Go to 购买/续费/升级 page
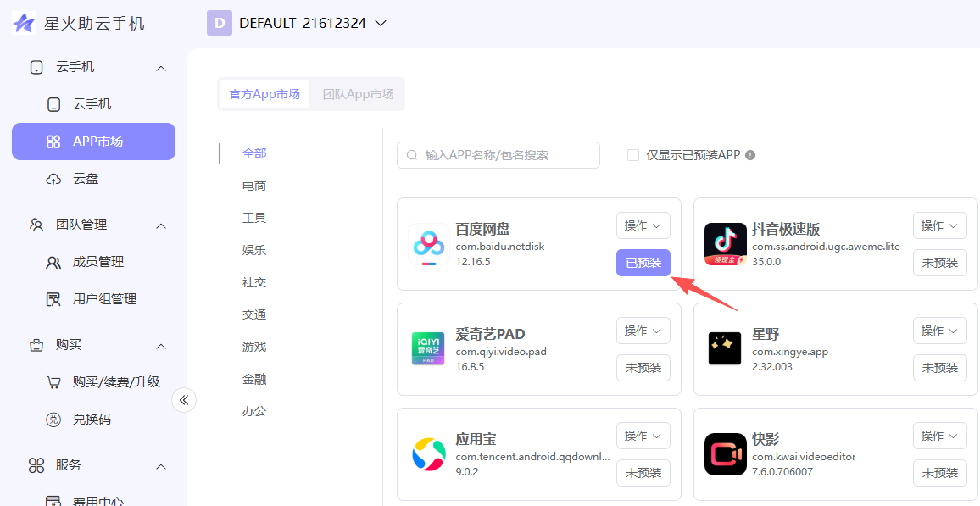This screenshot has width=980, height=506. coord(116,382)
